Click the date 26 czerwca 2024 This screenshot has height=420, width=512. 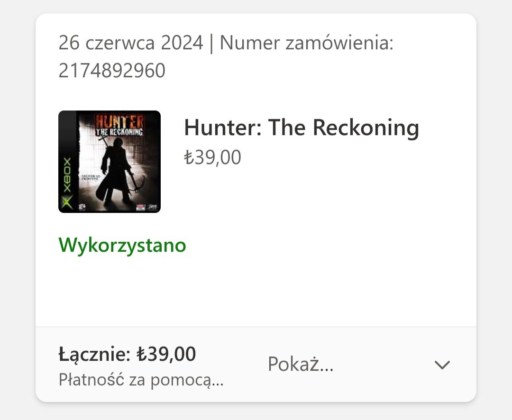[x=131, y=43]
